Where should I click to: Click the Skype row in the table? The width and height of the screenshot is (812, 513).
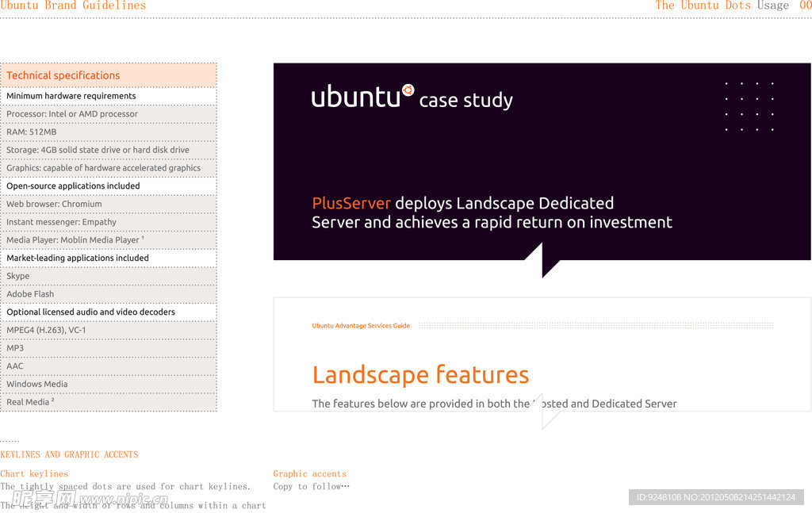tap(109, 276)
